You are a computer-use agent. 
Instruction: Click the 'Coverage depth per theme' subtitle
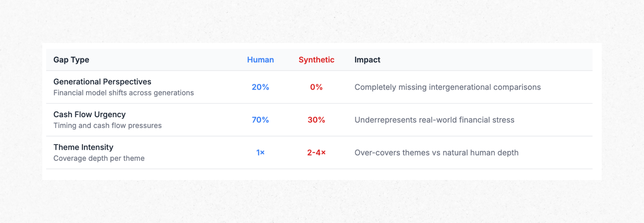pyautogui.click(x=99, y=158)
